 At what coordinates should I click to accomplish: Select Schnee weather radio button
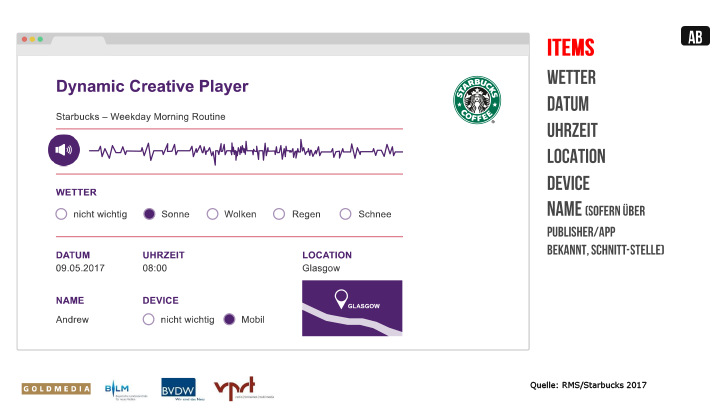346,214
